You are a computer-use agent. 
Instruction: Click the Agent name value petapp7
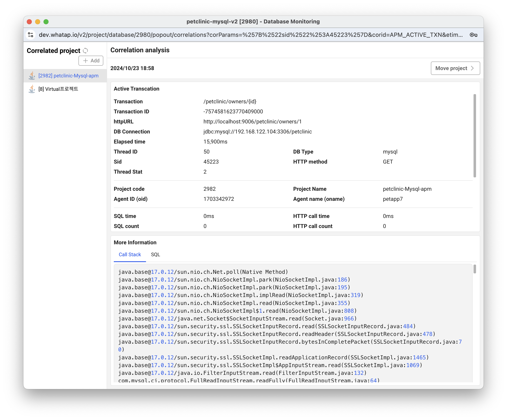click(393, 199)
